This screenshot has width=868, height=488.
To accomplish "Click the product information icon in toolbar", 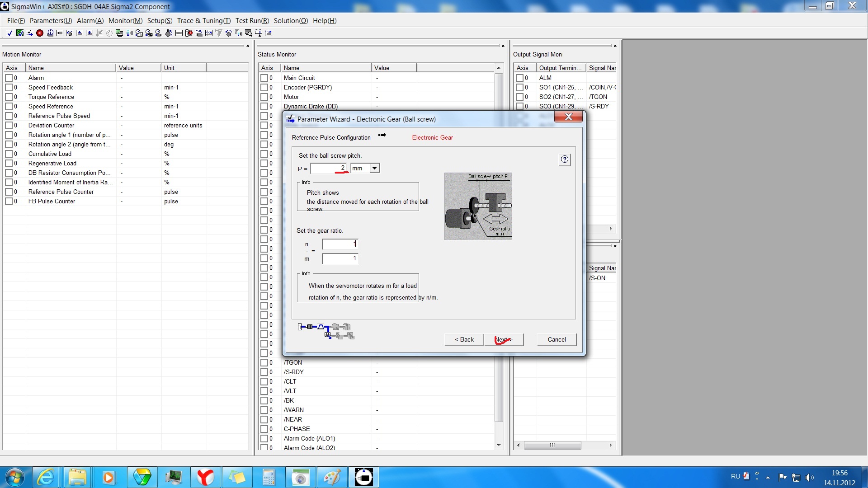I will pos(50,33).
